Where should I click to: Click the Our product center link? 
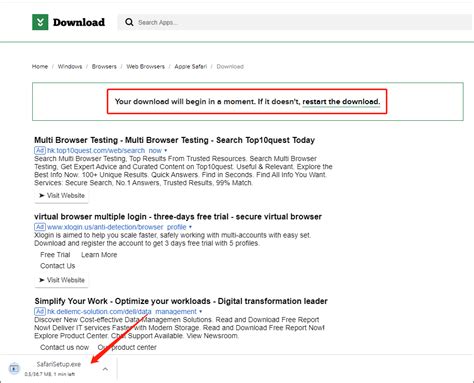[x=127, y=347]
